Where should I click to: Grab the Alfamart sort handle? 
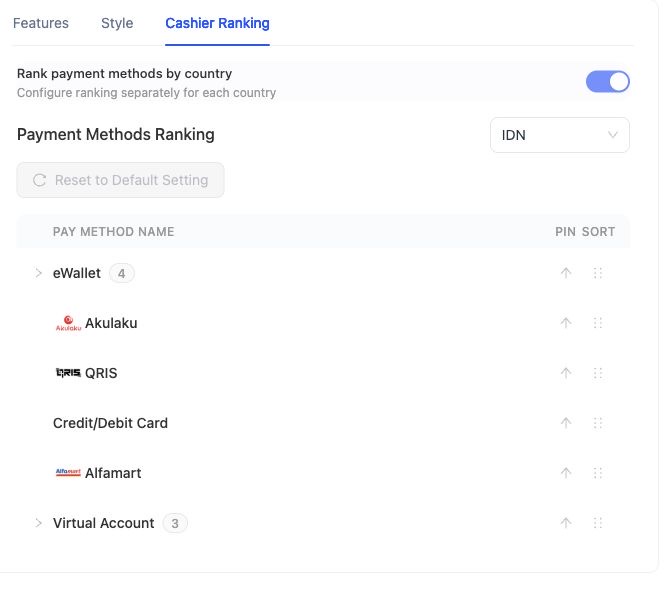(x=598, y=472)
